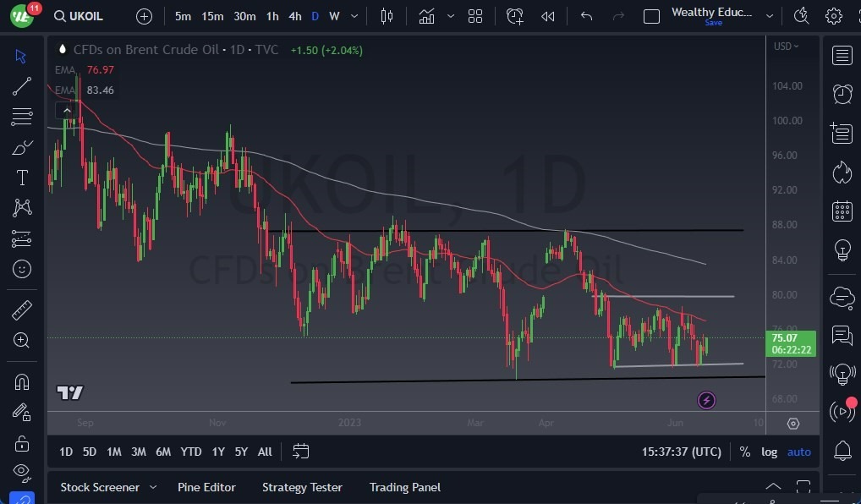Toggle percentage scale mode
The image size is (861, 504).
coord(744,452)
